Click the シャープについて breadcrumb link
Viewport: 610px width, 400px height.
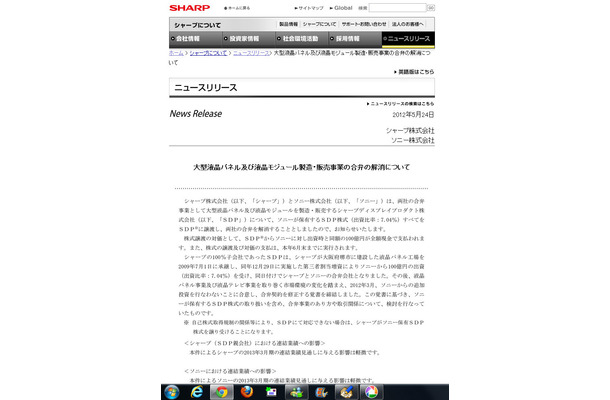coord(208,53)
